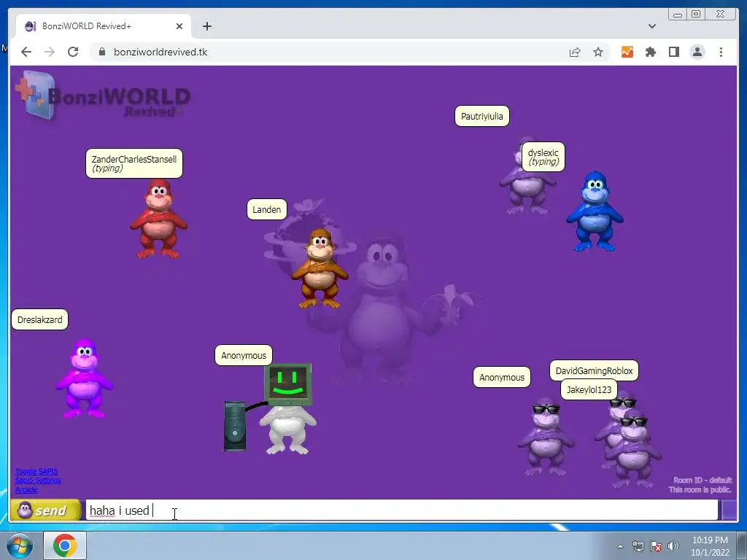Open a new tab with plus button
The height and width of the screenshot is (560, 747).
(206, 26)
